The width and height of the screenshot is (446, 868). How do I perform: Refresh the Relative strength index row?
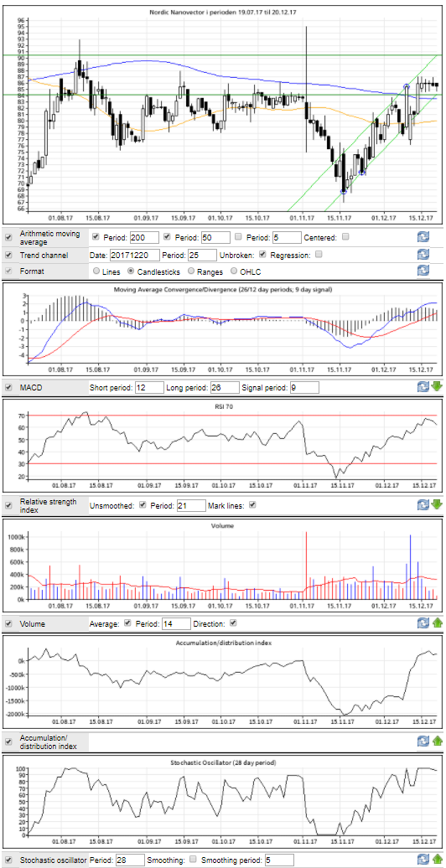point(423,505)
